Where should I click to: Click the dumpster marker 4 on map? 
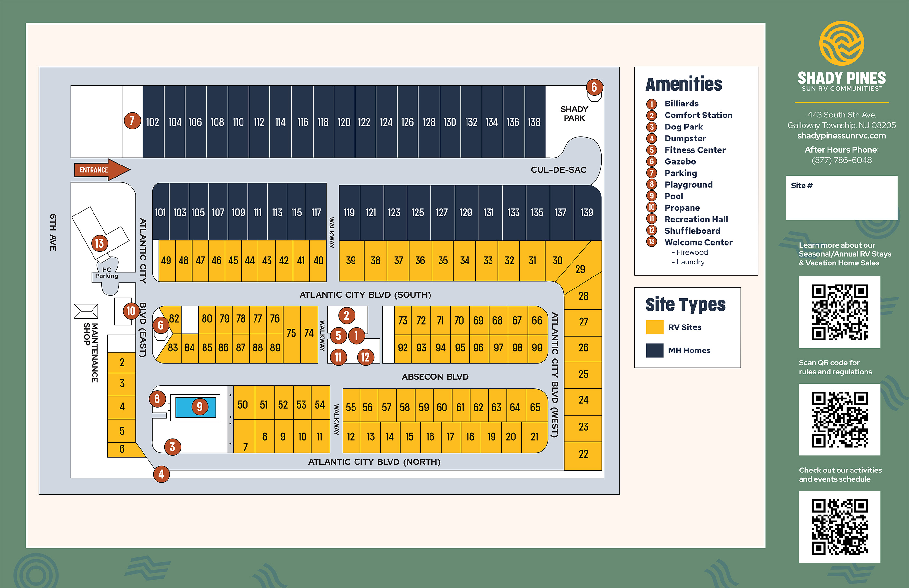(x=161, y=474)
